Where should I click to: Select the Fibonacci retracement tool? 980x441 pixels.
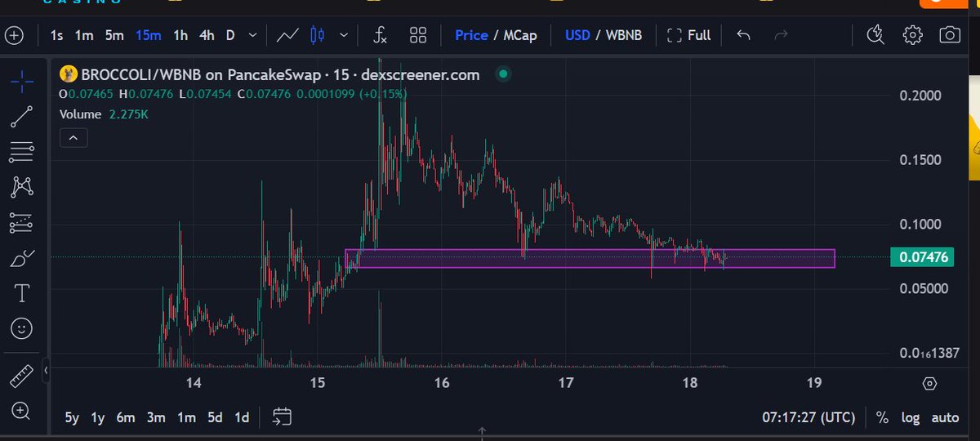point(22,151)
